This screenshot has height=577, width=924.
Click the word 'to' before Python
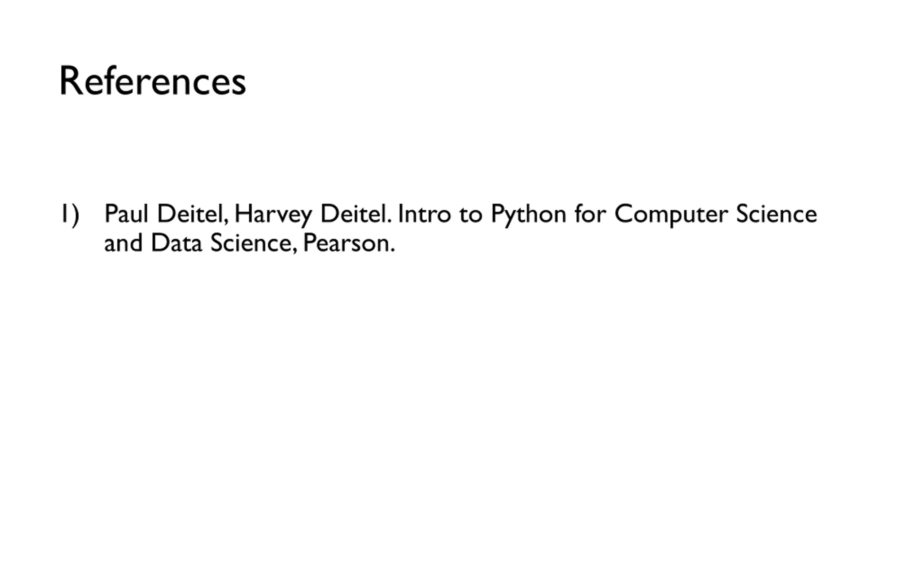coord(471,215)
